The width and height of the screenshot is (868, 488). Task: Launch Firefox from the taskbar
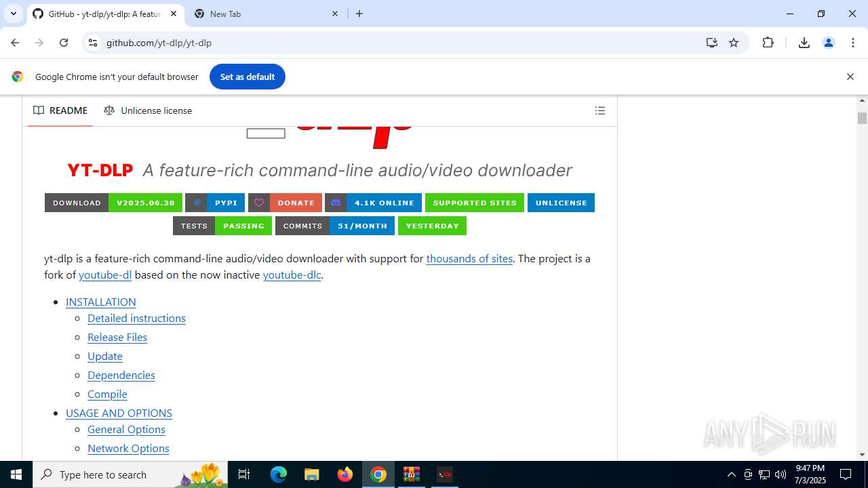[x=345, y=474]
